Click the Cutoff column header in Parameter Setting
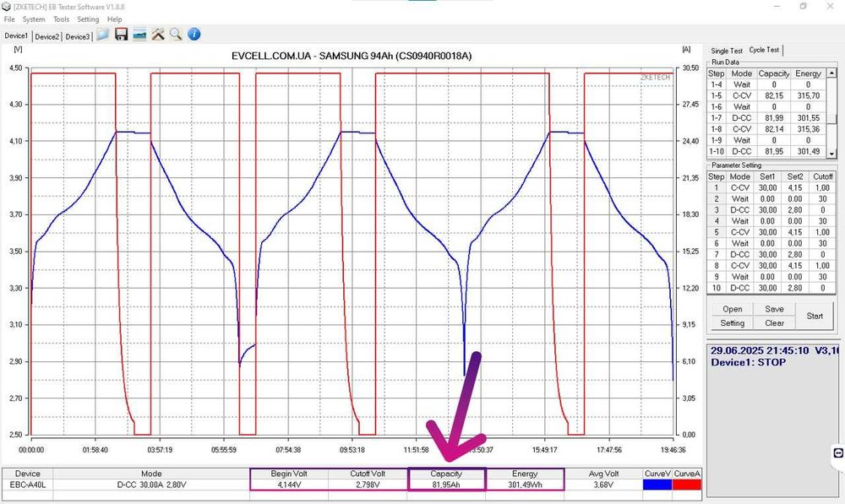 coord(823,176)
